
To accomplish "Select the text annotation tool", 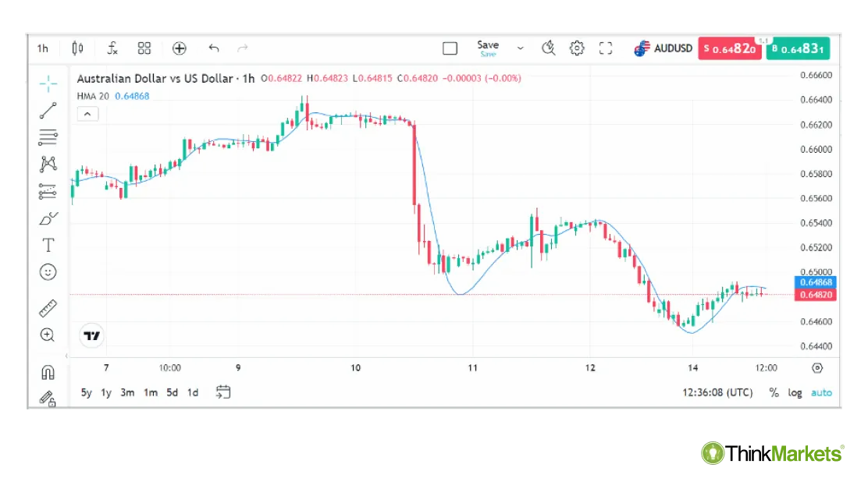I will 48,244.
